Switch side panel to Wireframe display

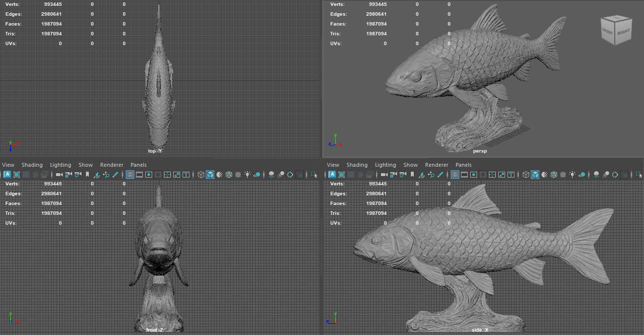tap(526, 174)
